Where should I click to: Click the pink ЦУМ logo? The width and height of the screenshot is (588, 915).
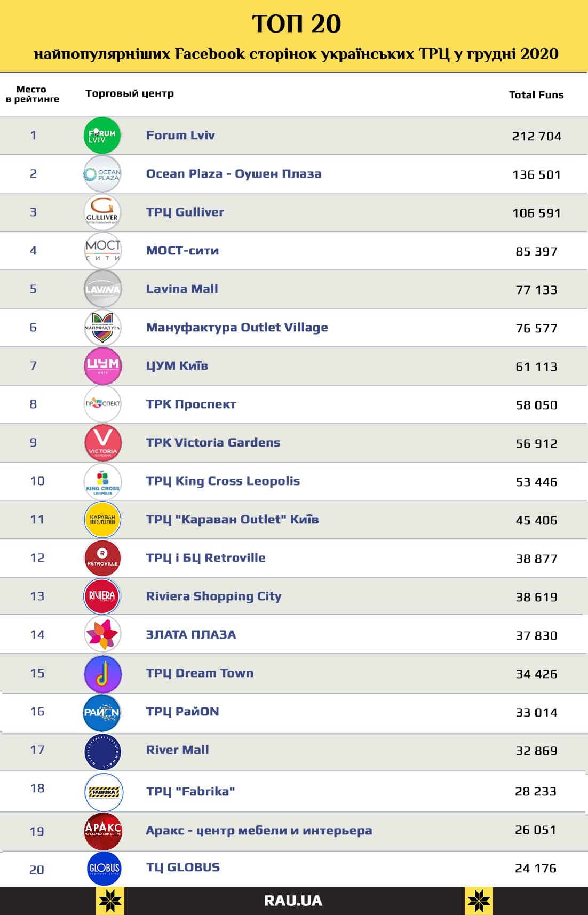[102, 366]
